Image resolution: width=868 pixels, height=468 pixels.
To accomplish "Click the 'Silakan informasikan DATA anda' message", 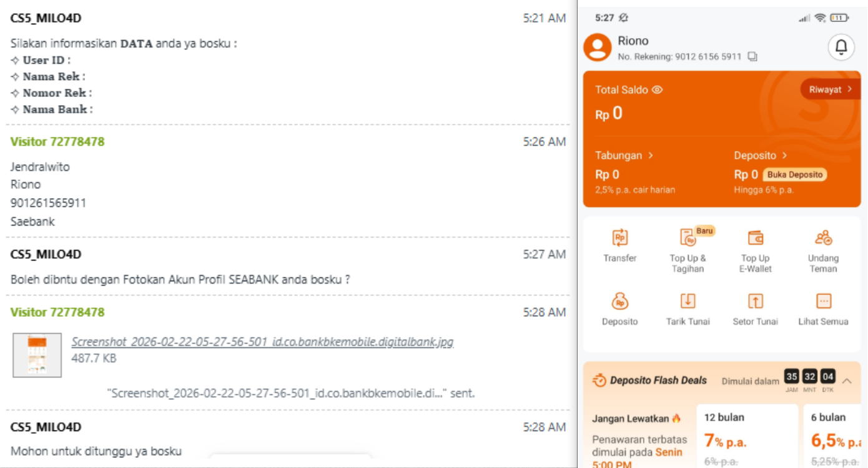I will pyautogui.click(x=124, y=44).
